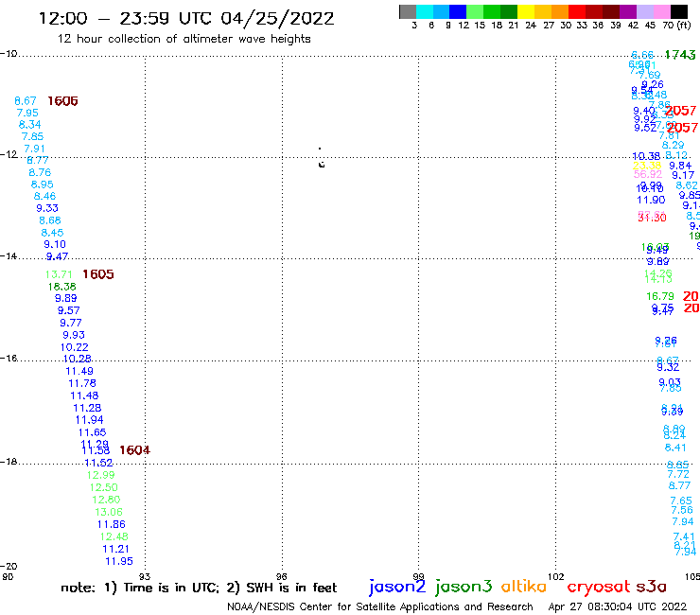Screen dimensions: 700x615
Task: Click the purple 42 ft legend swatch
Action: (x=627, y=11)
